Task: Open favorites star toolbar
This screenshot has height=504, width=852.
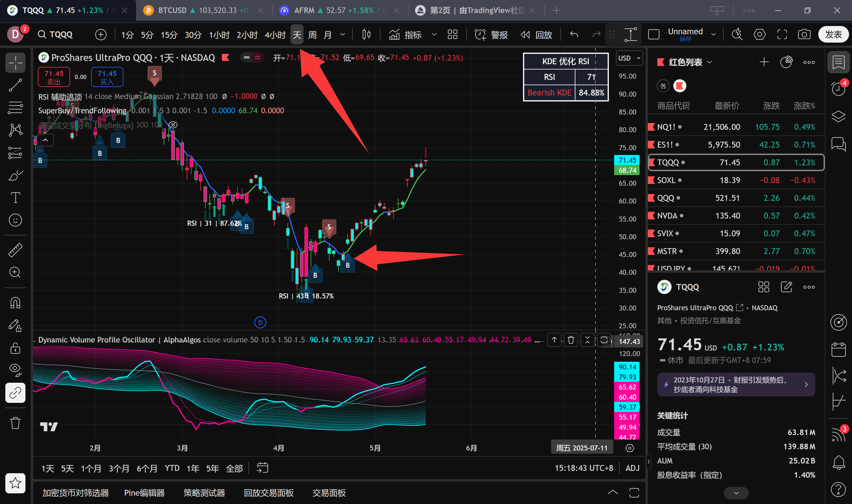Action: click(x=15, y=483)
